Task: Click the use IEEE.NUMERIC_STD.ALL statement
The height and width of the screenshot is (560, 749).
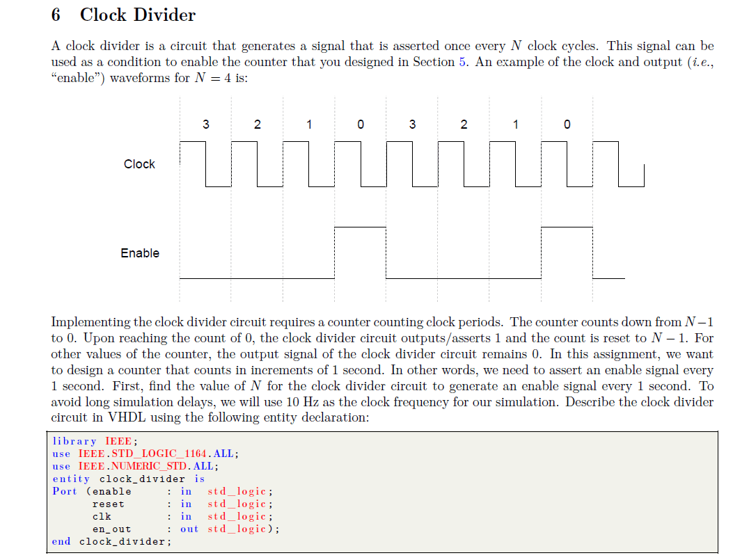Action: coord(132,466)
